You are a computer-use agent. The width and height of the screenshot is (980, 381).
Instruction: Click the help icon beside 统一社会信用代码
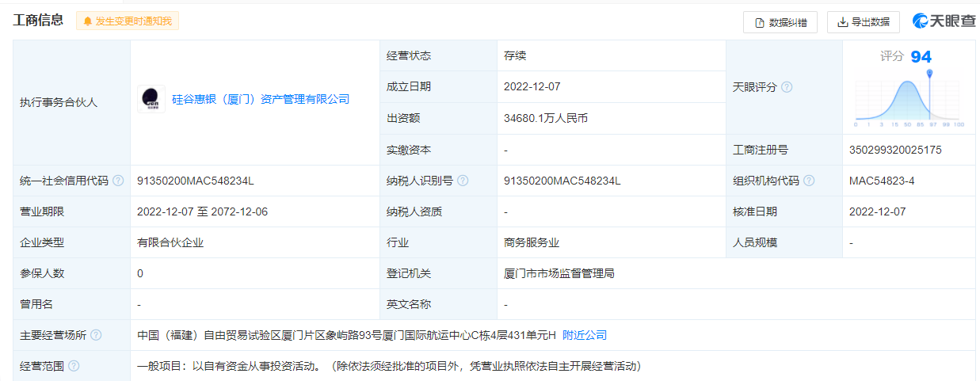118,181
